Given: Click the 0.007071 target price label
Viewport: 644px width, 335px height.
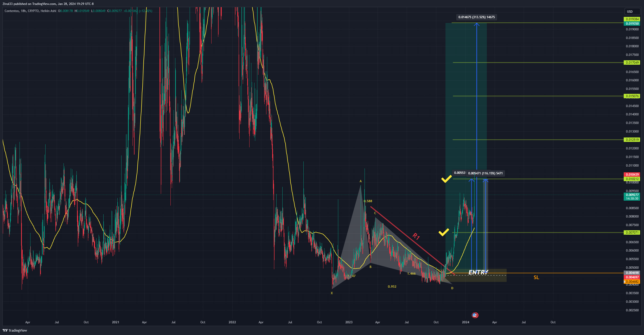Looking at the screenshot, I should click(x=632, y=233).
